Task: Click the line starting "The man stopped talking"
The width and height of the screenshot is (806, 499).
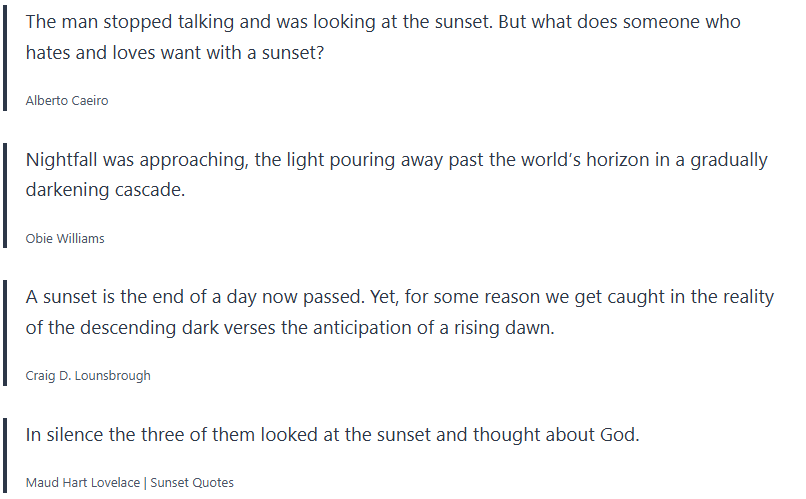Action: coord(383,22)
